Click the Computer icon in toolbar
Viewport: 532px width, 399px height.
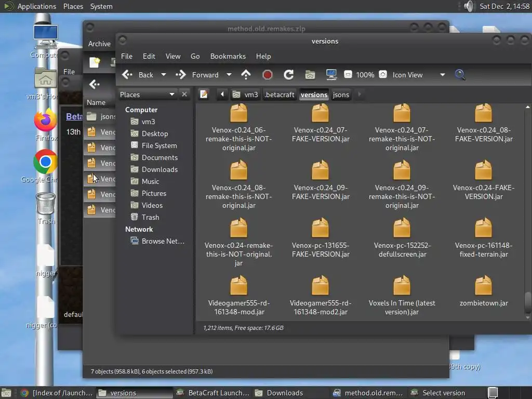click(331, 75)
